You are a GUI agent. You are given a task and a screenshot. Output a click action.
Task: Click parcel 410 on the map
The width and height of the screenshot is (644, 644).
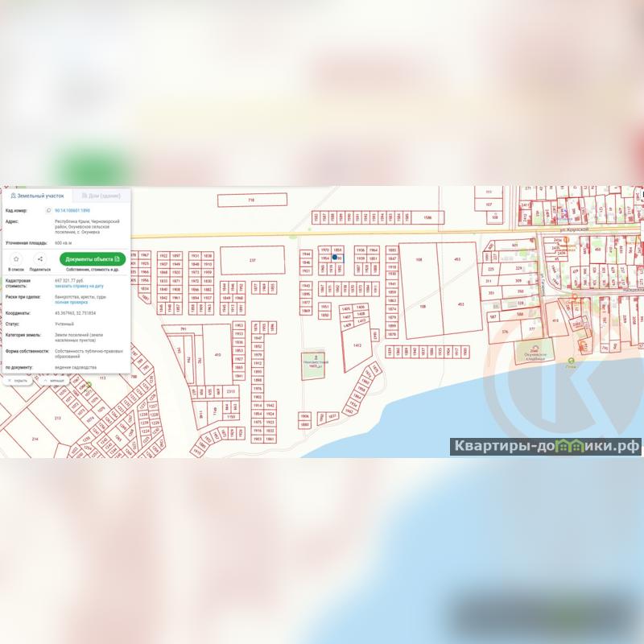[x=217, y=354]
